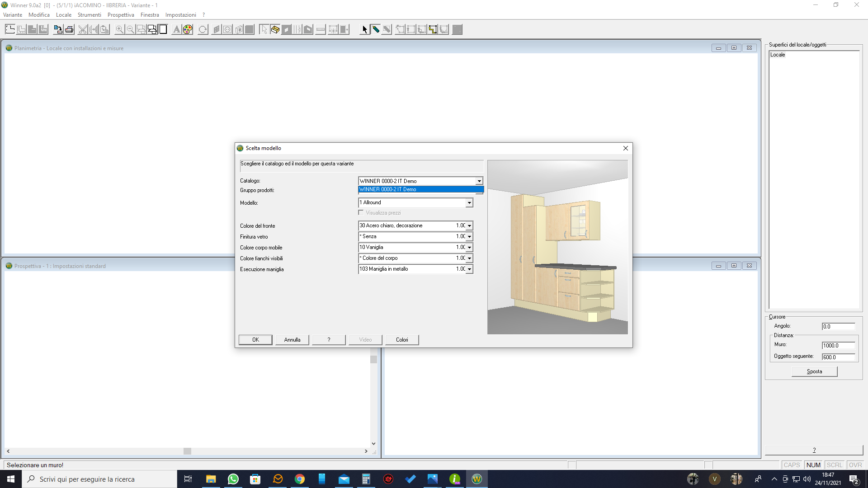Click the Colori button

pyautogui.click(x=402, y=340)
